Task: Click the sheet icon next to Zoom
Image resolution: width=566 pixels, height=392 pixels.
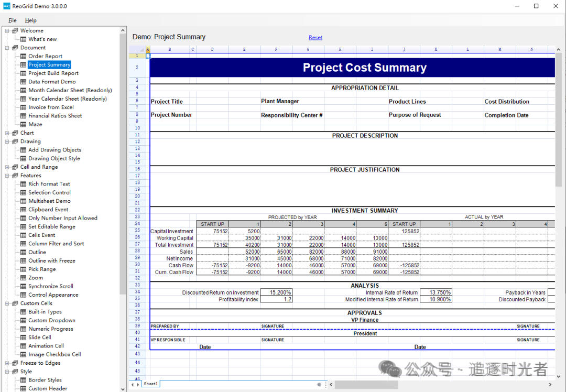Action: point(23,278)
